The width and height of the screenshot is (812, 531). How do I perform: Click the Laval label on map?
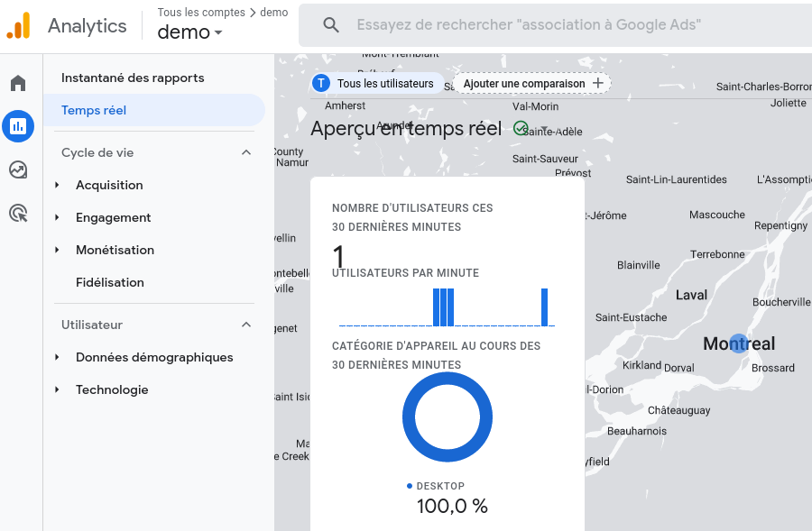[x=691, y=295]
